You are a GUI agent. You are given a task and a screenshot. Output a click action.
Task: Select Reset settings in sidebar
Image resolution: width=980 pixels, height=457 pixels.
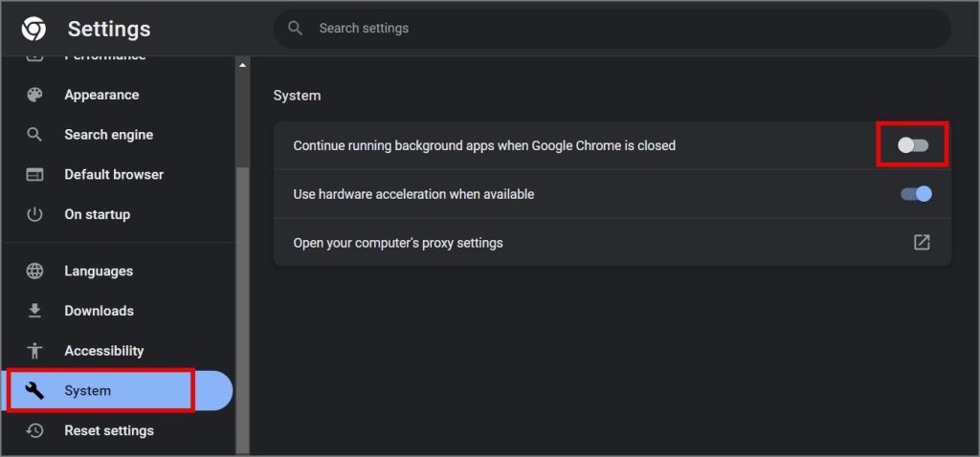click(x=109, y=430)
